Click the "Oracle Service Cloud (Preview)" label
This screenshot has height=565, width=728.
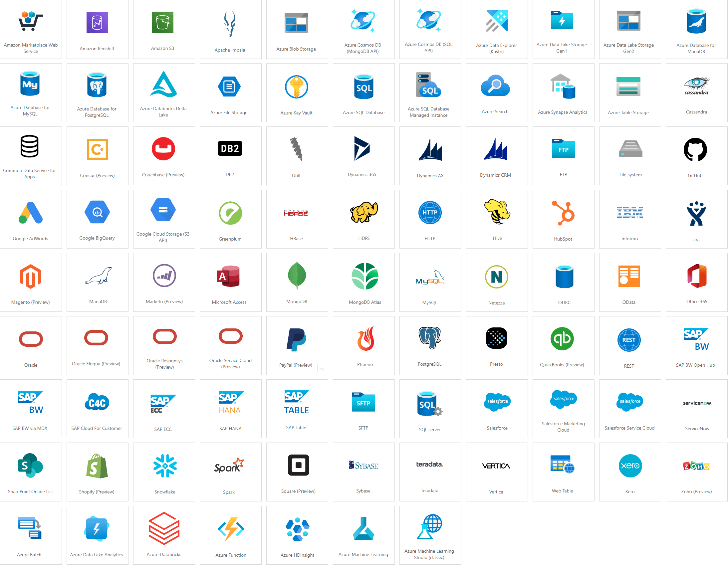(230, 364)
